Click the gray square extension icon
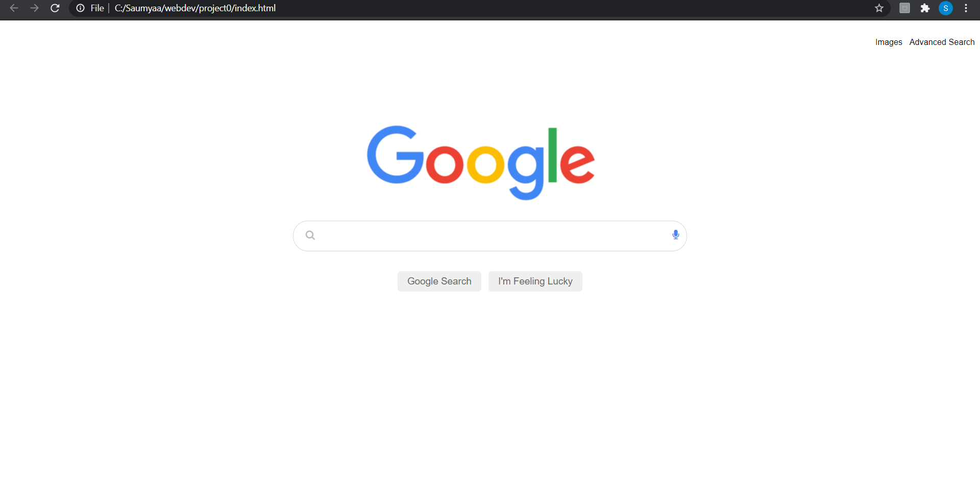Screen dimensions: 980x499 point(904,8)
